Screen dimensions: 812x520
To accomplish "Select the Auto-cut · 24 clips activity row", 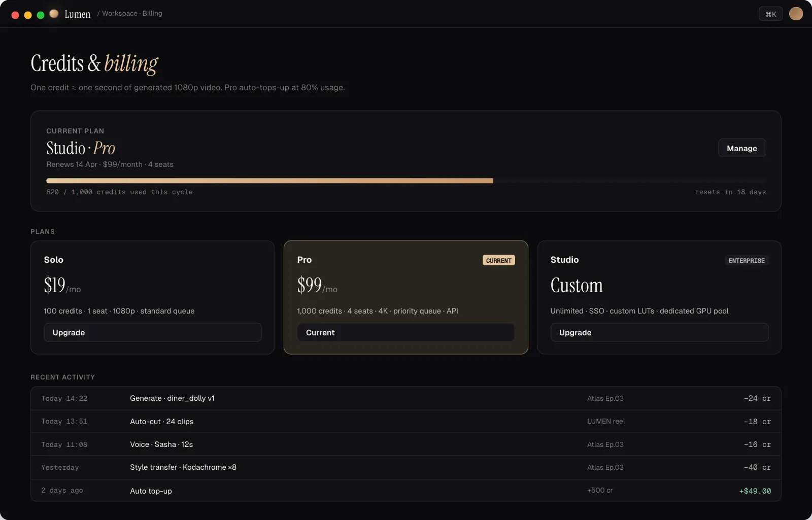I will click(405, 422).
